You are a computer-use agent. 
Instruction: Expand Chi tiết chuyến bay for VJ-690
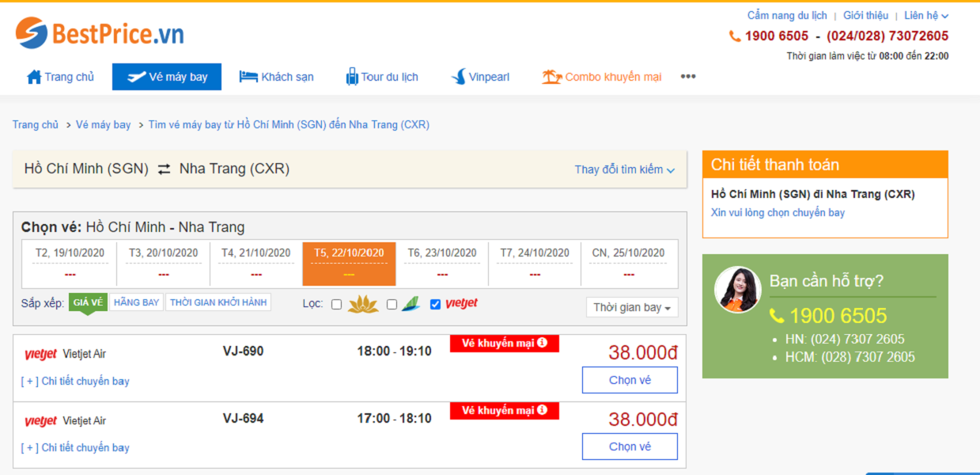click(x=75, y=381)
